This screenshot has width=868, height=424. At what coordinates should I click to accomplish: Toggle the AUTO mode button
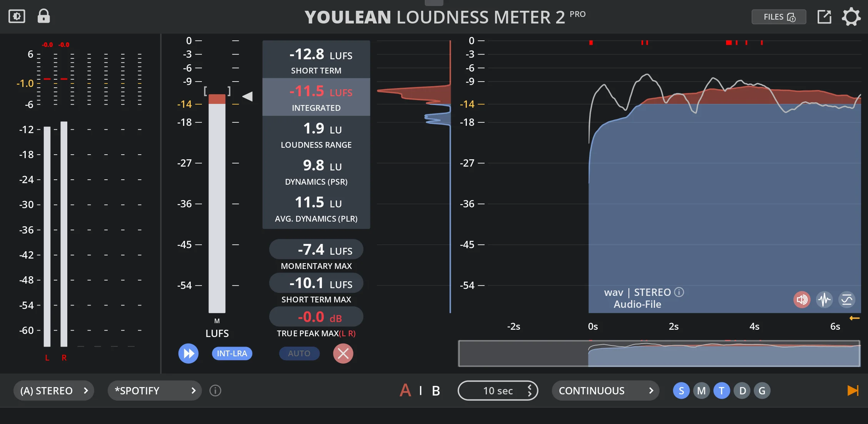[299, 353]
